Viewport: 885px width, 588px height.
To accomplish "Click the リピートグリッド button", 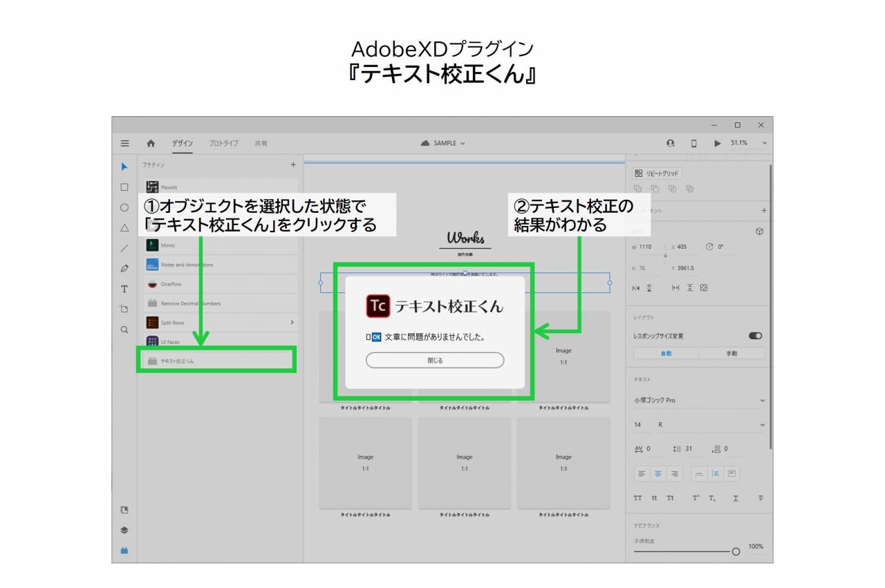I will click(x=658, y=173).
